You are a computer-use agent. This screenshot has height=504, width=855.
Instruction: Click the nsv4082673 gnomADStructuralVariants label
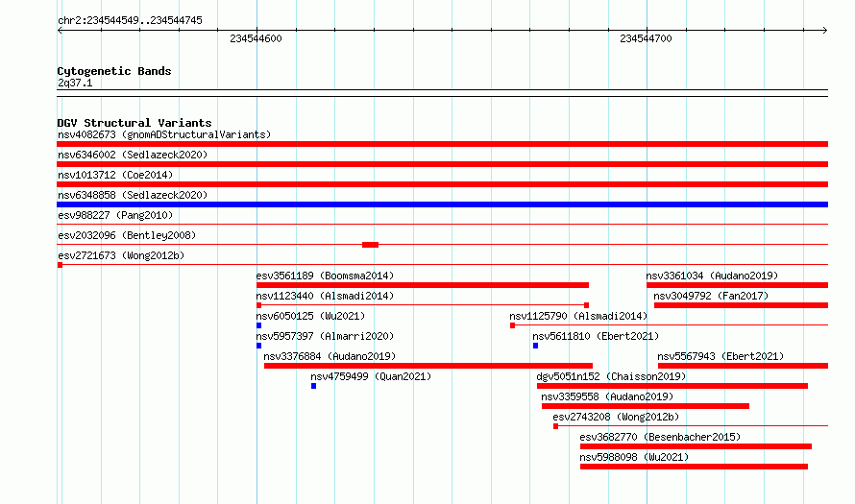(164, 134)
